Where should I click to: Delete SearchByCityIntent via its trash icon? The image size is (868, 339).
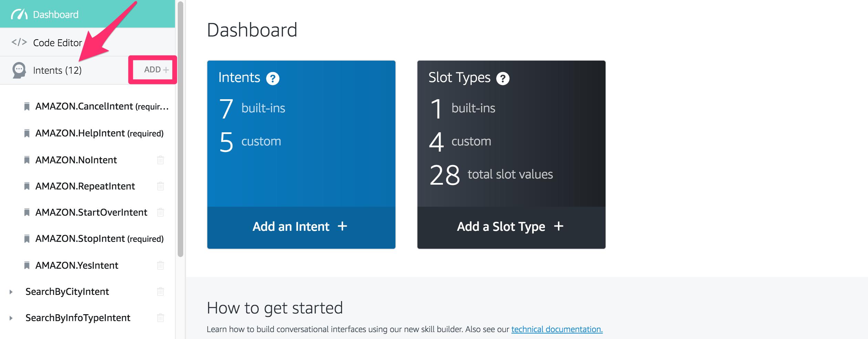click(x=161, y=291)
